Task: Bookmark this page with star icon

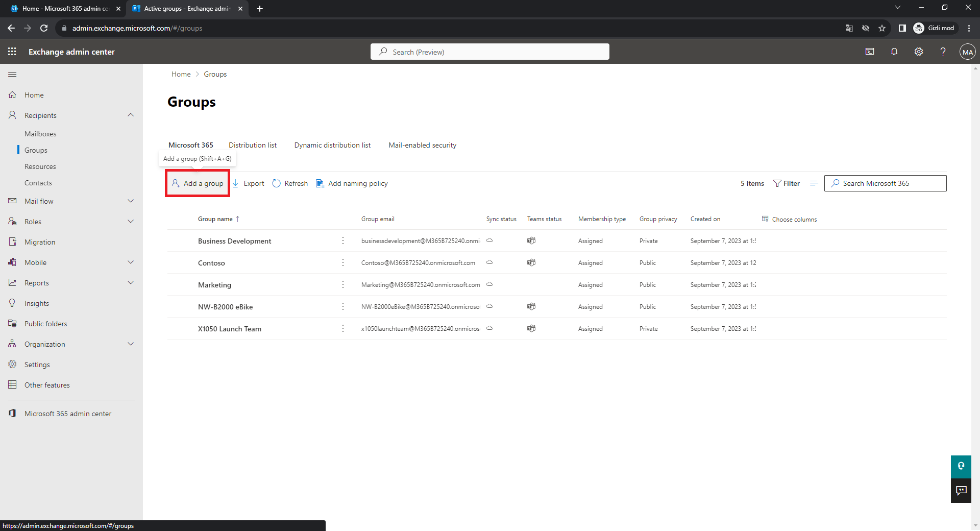Action: coord(882,28)
